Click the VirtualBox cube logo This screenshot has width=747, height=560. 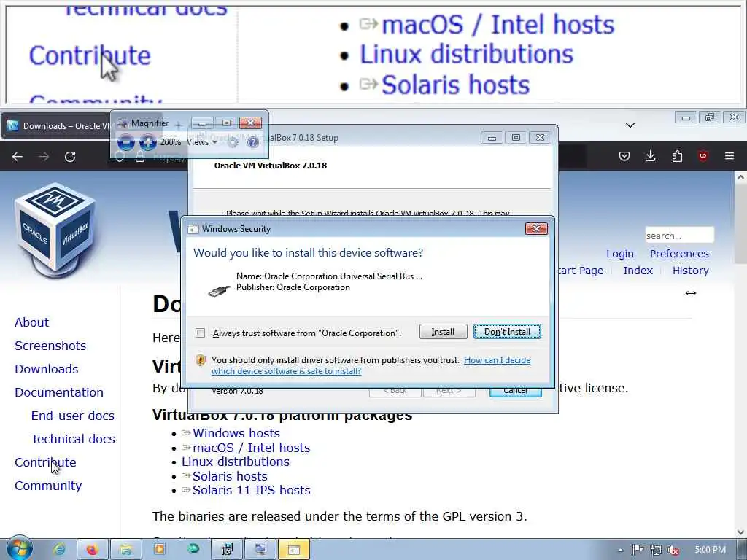[55, 230]
